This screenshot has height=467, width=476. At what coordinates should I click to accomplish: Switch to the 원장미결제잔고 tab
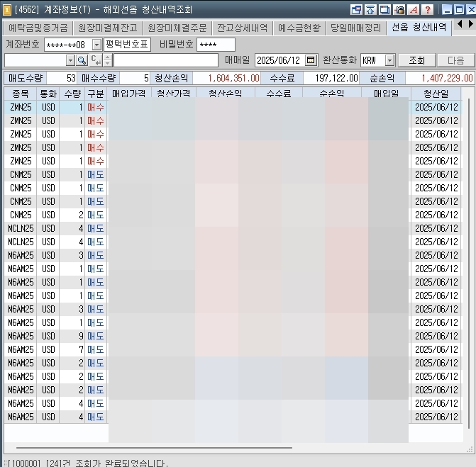pyautogui.click(x=108, y=28)
